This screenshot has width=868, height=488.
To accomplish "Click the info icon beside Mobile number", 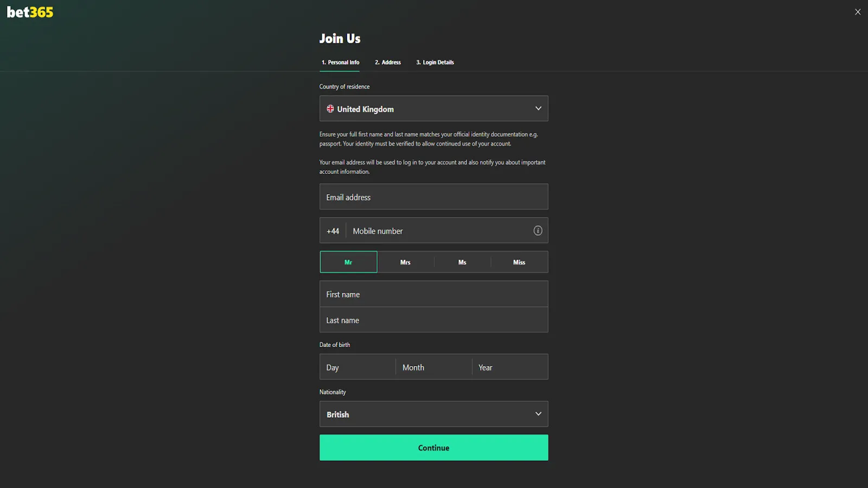I will (x=538, y=230).
